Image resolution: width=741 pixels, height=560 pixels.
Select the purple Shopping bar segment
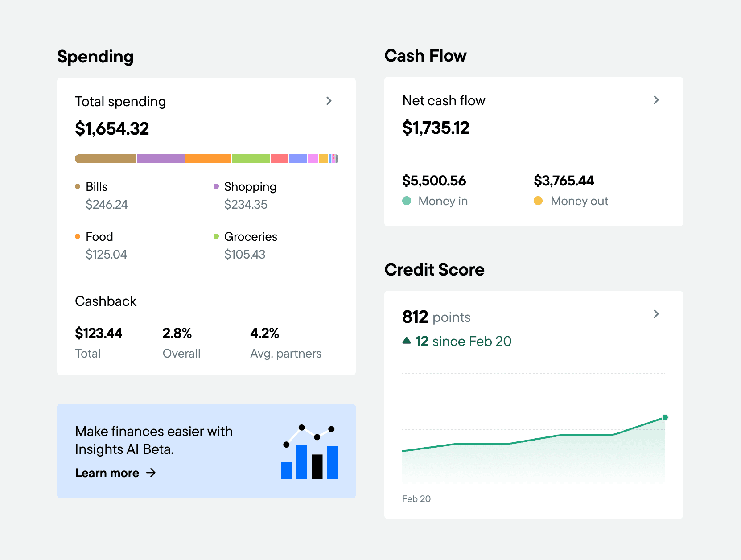tap(161, 159)
